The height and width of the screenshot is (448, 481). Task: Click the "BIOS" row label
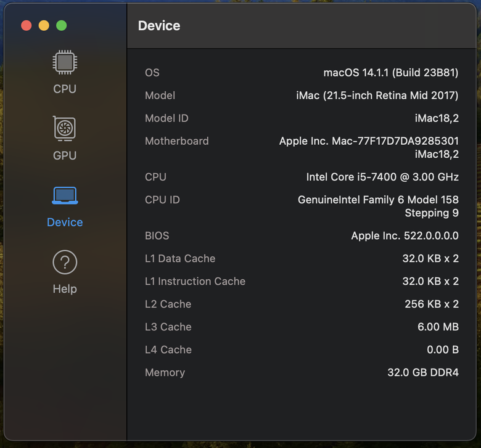(157, 235)
